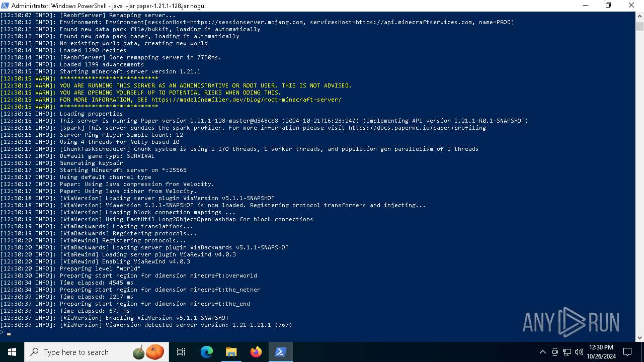
Task: Launch Firefox from the taskbar
Action: pos(256,352)
